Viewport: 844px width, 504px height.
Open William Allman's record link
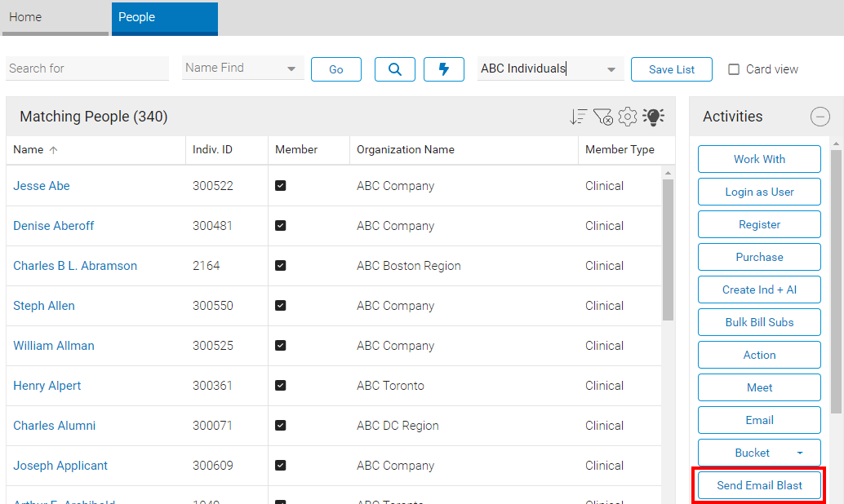[53, 345]
